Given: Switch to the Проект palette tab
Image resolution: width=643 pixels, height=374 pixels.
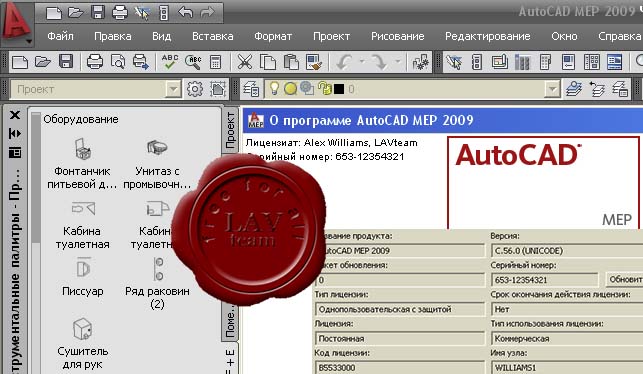Looking at the screenshot, I should [x=230, y=129].
